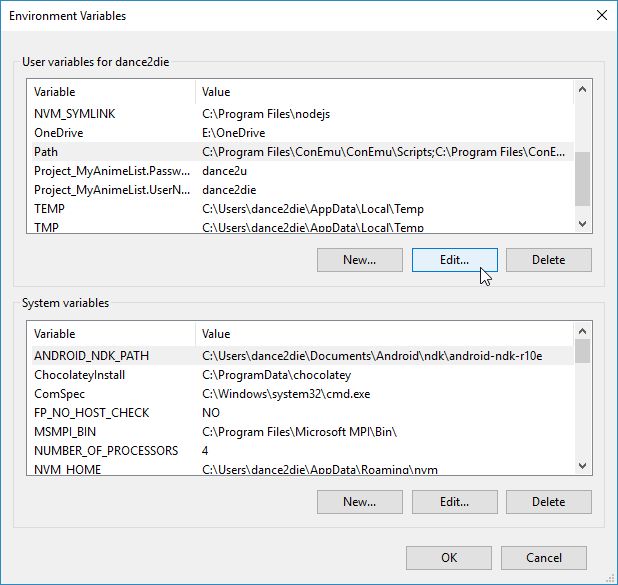Delete the selected user variable
Image resolution: width=618 pixels, height=585 pixels.
[x=548, y=260]
